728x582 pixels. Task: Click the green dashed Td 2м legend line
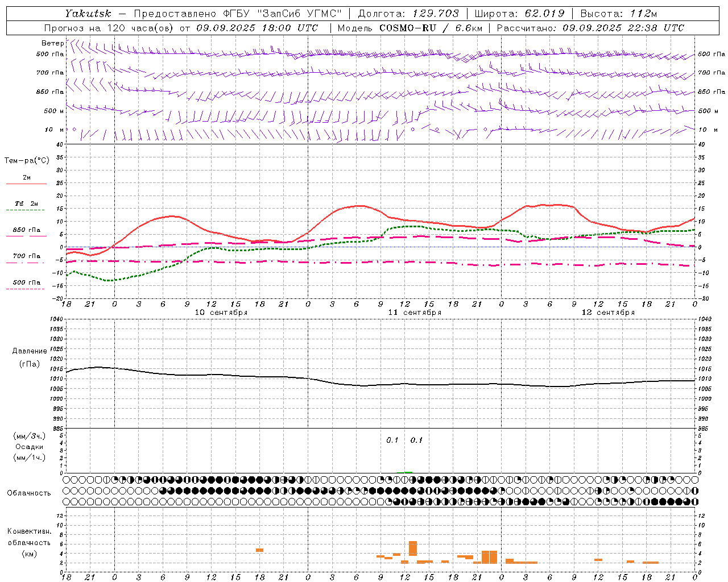(x=25, y=210)
